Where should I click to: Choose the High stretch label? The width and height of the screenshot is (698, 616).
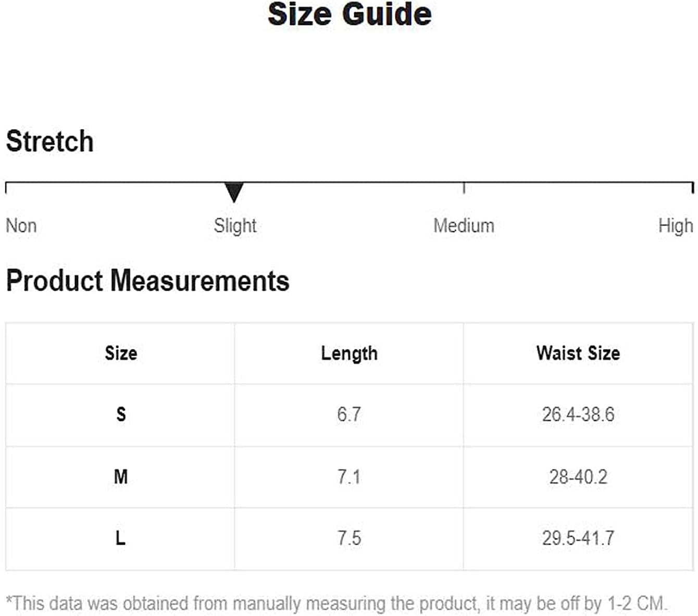(675, 226)
